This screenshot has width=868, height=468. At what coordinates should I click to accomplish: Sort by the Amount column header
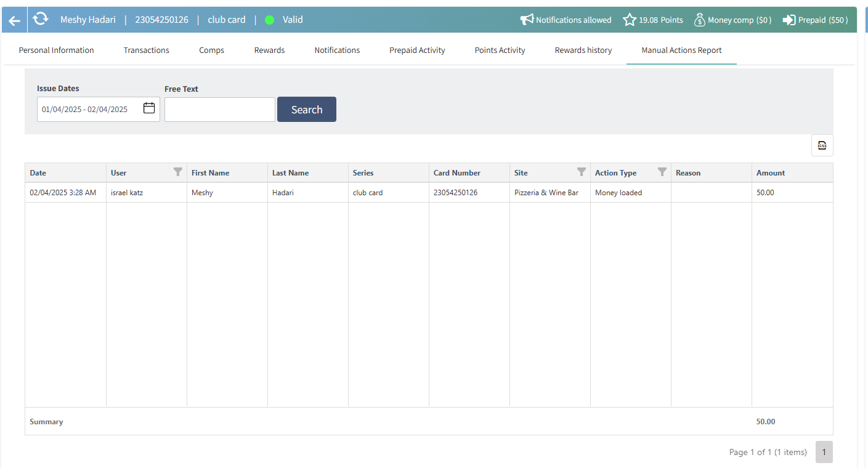[x=771, y=173]
